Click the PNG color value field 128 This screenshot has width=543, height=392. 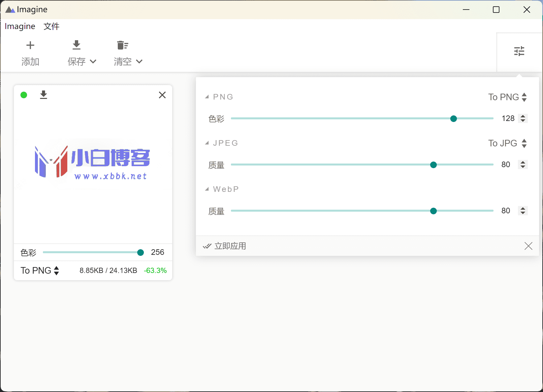coord(508,118)
